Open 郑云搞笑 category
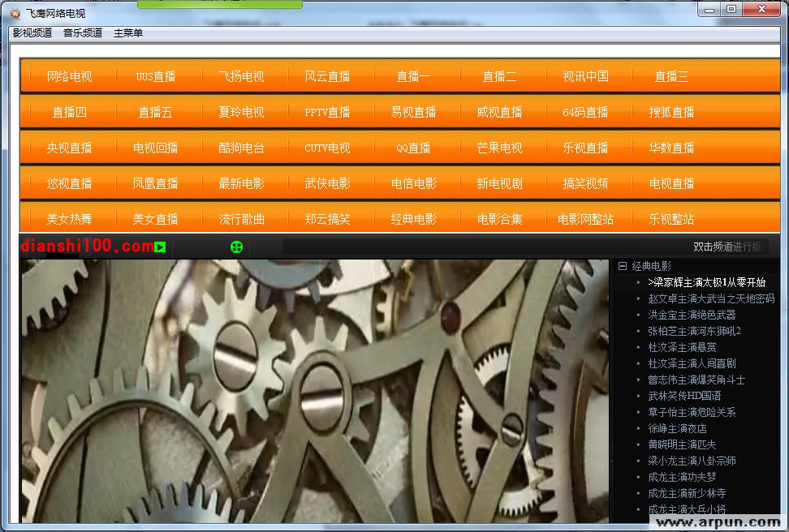 pos(328,219)
